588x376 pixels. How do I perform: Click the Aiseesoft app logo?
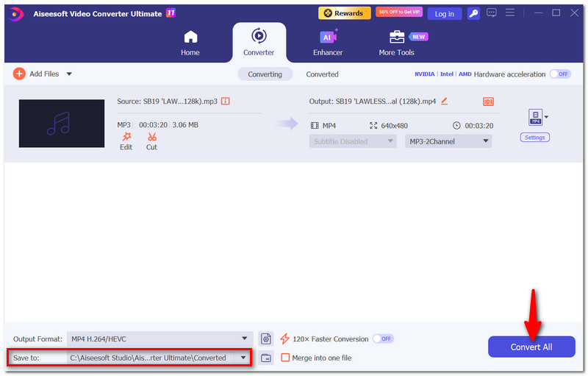(x=15, y=14)
